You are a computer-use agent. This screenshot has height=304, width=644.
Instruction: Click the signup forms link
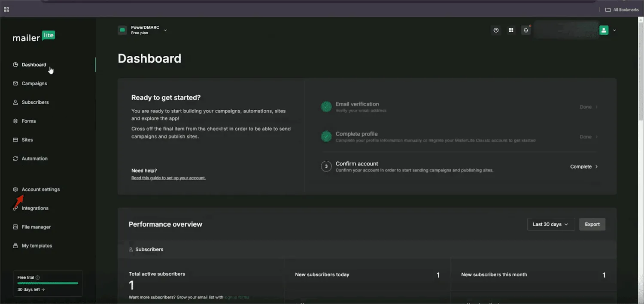click(x=237, y=297)
